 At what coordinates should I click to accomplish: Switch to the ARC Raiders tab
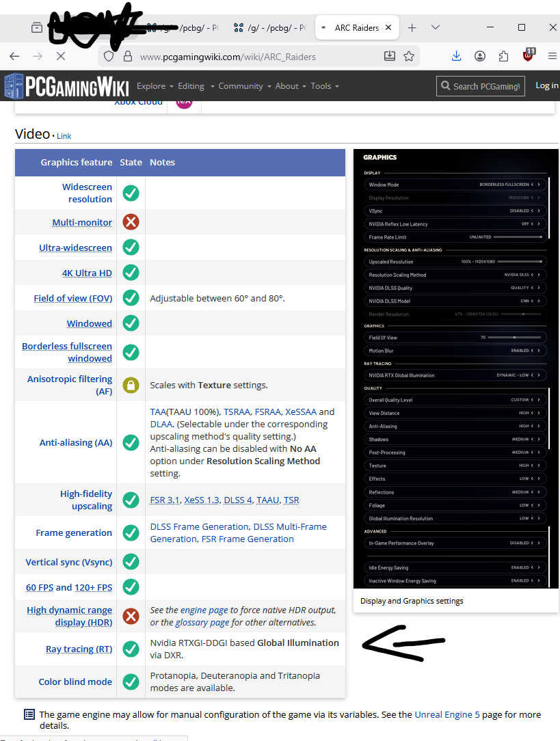(358, 28)
